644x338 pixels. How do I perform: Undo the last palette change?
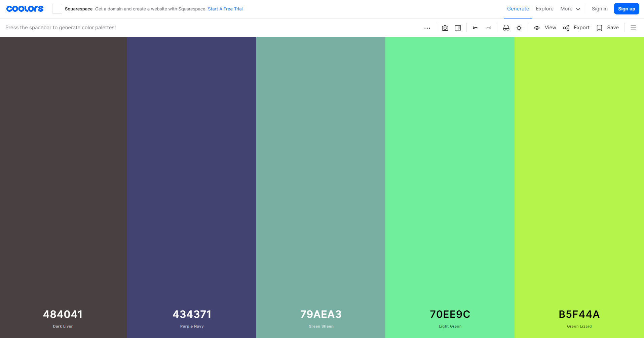point(476,28)
